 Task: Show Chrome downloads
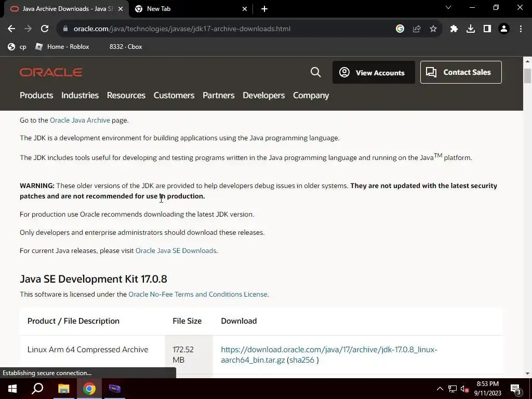[x=471, y=29]
